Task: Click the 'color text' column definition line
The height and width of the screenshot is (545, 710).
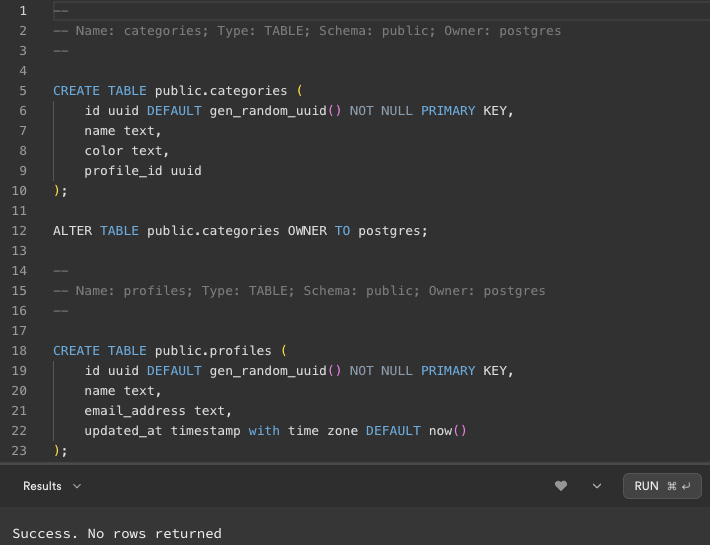Action: [x=126, y=151]
